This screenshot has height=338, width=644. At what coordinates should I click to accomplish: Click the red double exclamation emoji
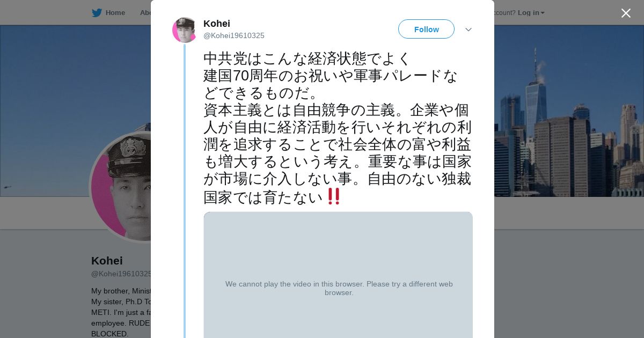coord(334,196)
